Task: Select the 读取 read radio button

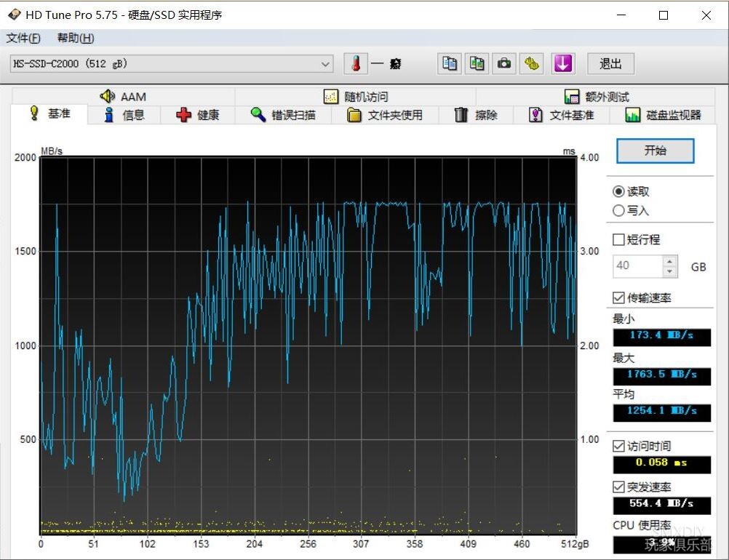Action: coord(618,191)
